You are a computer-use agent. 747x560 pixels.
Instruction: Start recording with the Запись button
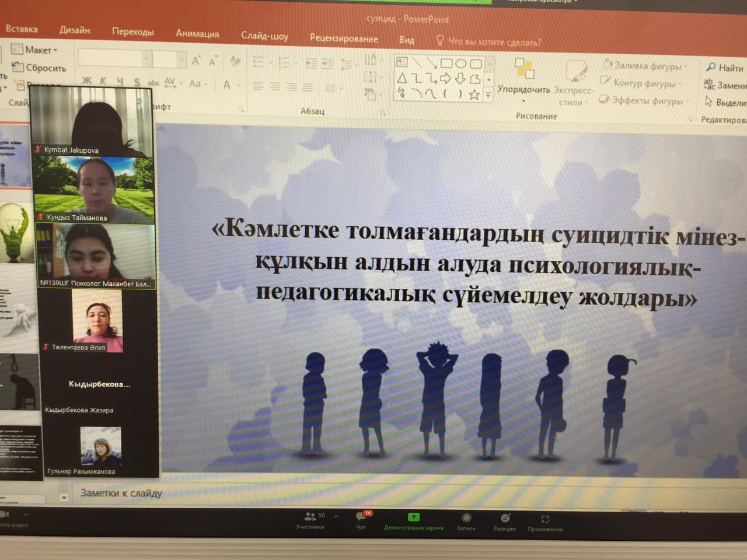point(466,519)
